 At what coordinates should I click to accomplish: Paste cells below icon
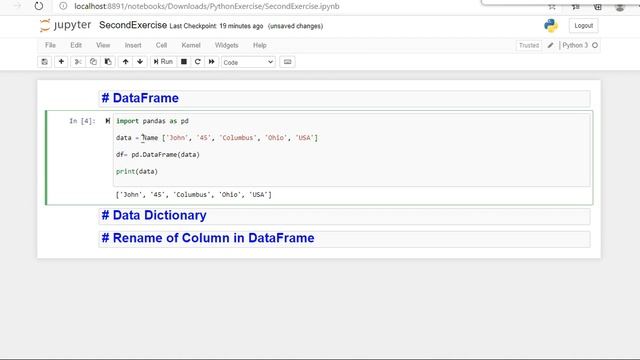click(x=108, y=62)
